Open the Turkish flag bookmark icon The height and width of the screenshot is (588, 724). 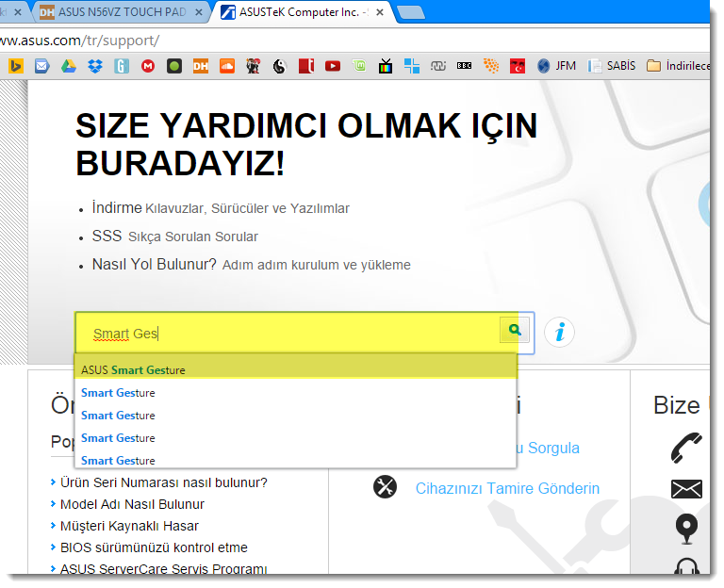click(518, 67)
